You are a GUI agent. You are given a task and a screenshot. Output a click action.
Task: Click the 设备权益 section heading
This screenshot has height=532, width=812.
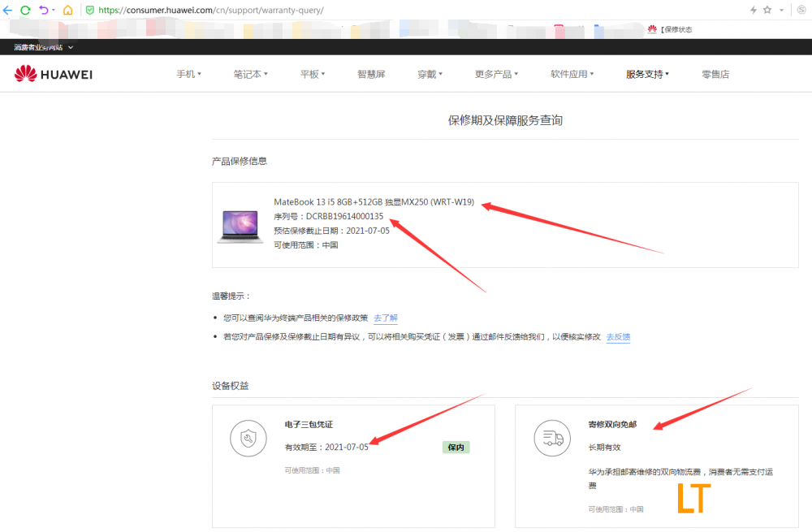[x=231, y=386]
